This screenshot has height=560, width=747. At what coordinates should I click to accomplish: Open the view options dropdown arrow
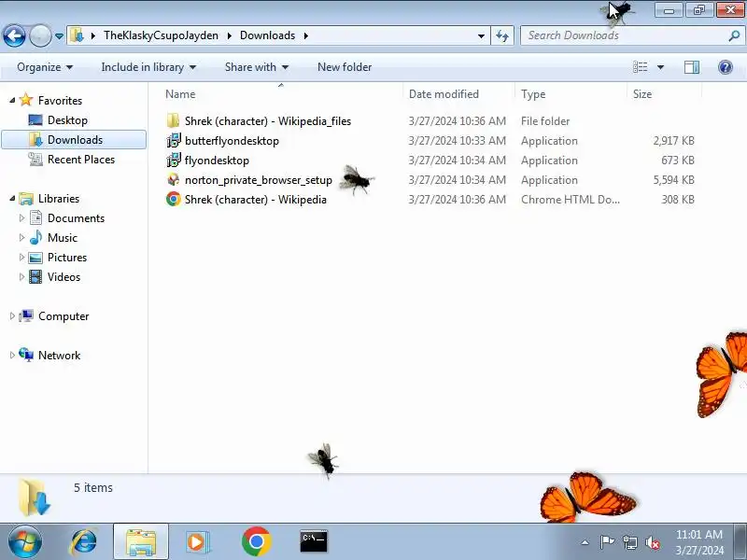660,67
